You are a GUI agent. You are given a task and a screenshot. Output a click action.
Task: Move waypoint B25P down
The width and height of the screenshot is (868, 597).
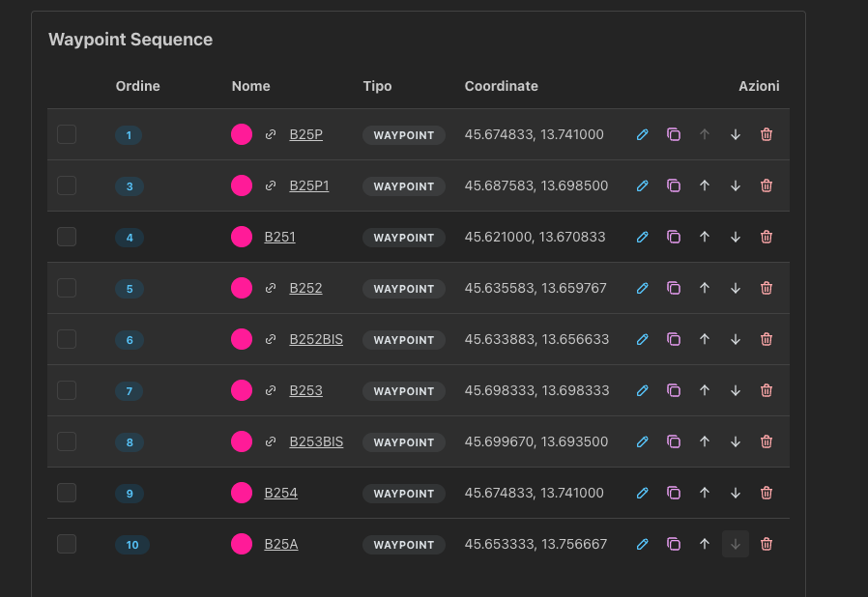click(736, 135)
